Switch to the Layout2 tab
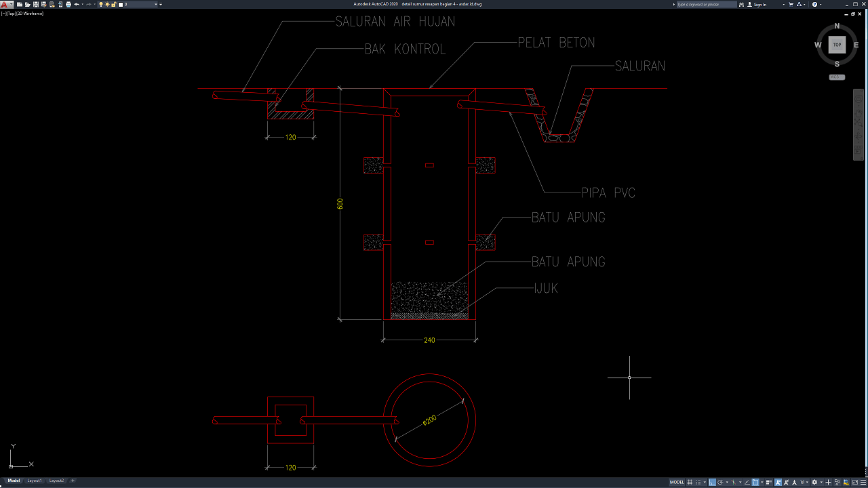Image resolution: width=868 pixels, height=488 pixels. pyautogui.click(x=56, y=481)
